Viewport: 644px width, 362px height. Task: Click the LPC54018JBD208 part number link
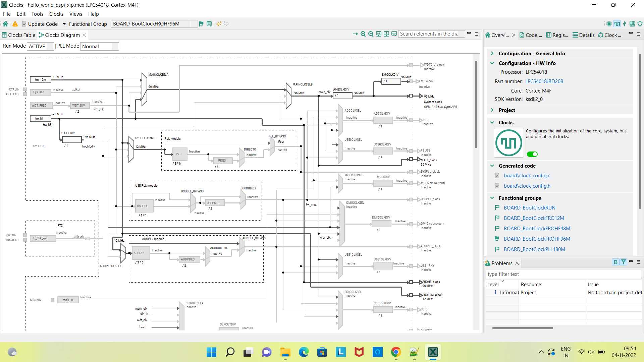click(544, 81)
